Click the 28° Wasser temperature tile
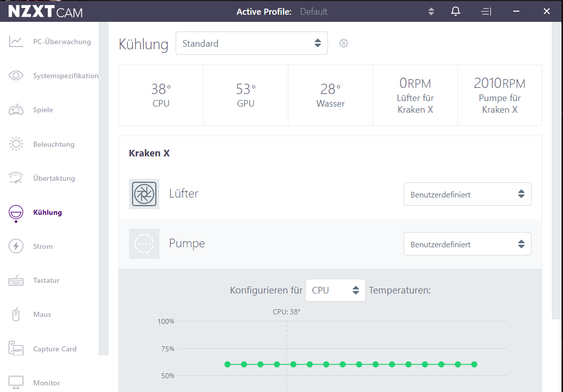The width and height of the screenshot is (563, 392). tap(330, 95)
